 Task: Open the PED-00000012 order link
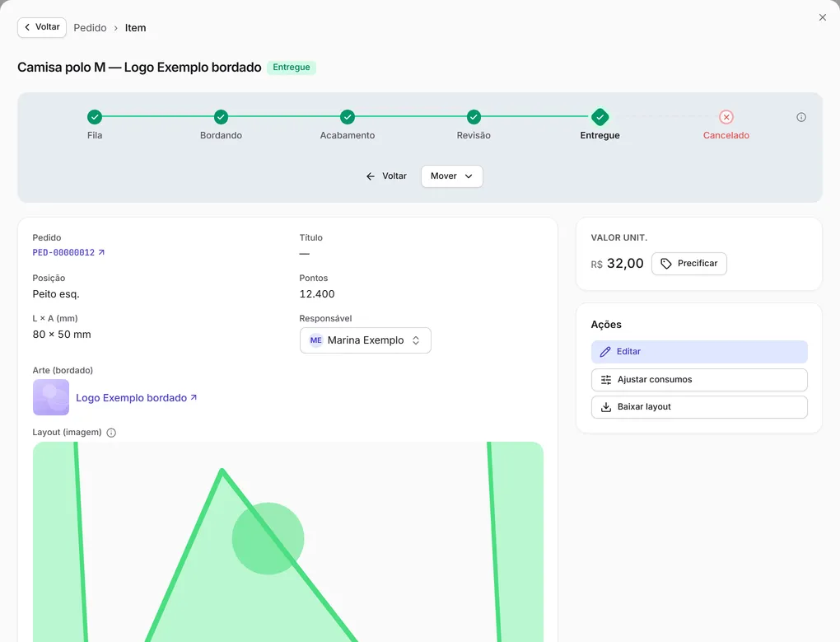[x=68, y=252]
